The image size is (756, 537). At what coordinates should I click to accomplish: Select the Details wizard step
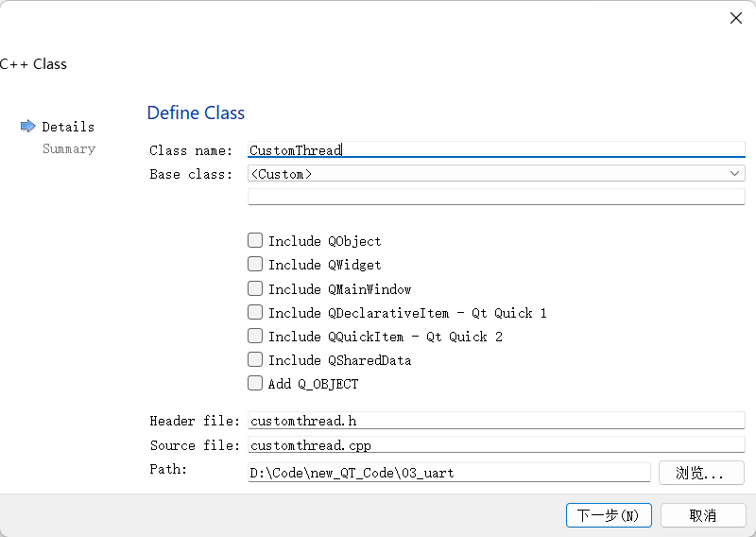click(x=68, y=127)
